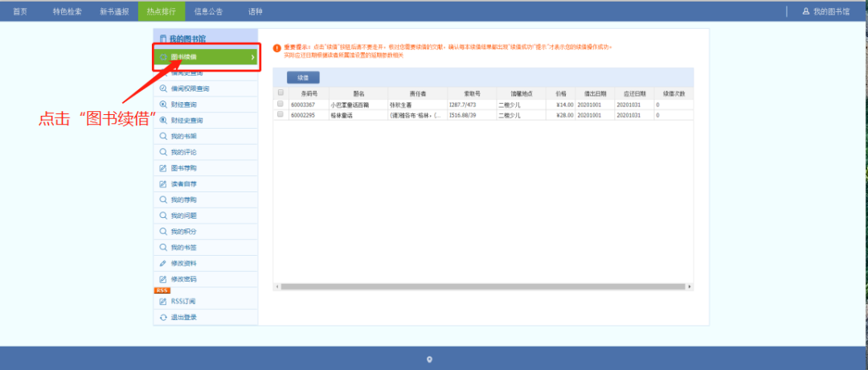868x370 pixels.
Task: Click the 应还日期 column header
Action: pos(634,93)
